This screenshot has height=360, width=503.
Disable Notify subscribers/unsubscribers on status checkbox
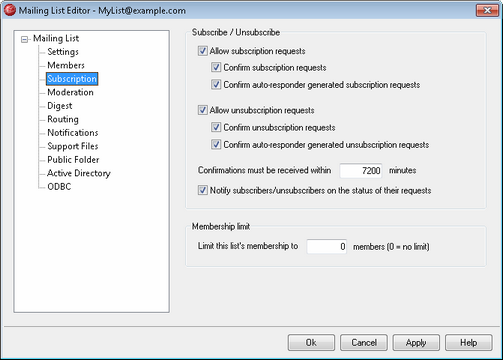[203, 190]
